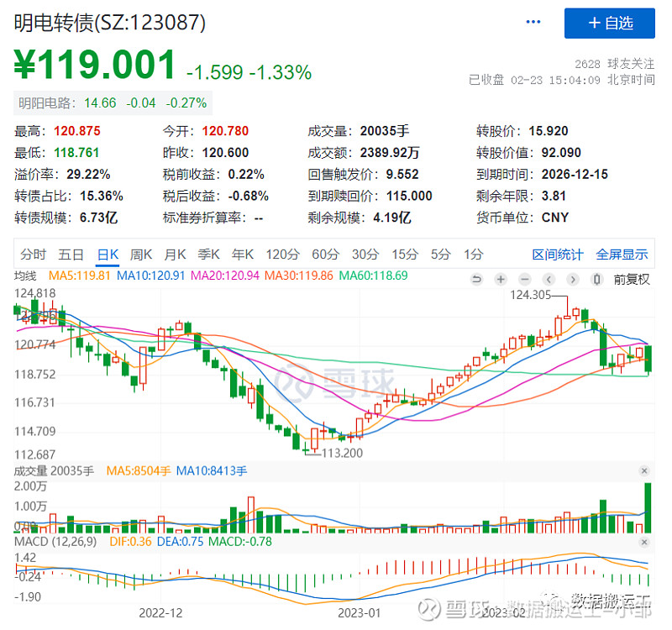Click the candlestick style icon

pyautogui.click(x=596, y=280)
